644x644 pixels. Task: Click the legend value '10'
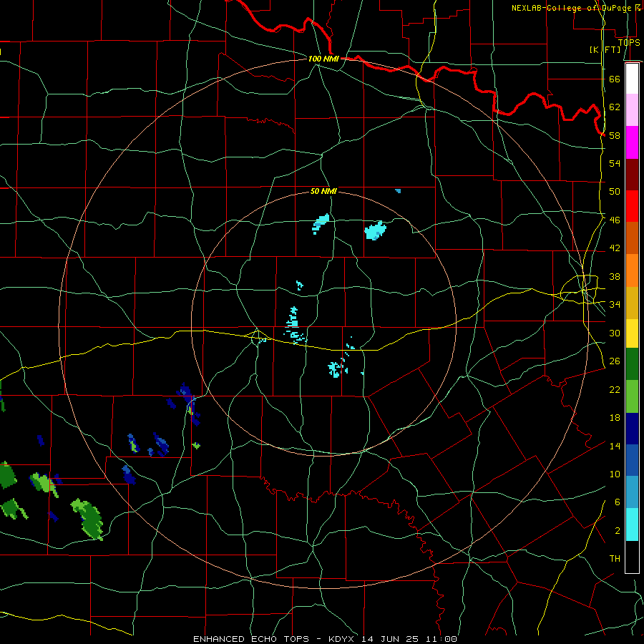[x=615, y=474]
